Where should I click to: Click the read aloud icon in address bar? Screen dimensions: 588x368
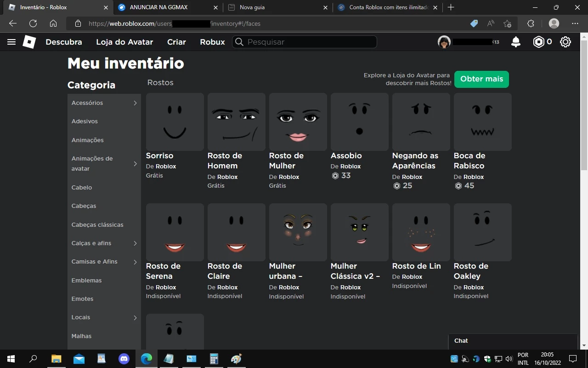pyautogui.click(x=491, y=23)
